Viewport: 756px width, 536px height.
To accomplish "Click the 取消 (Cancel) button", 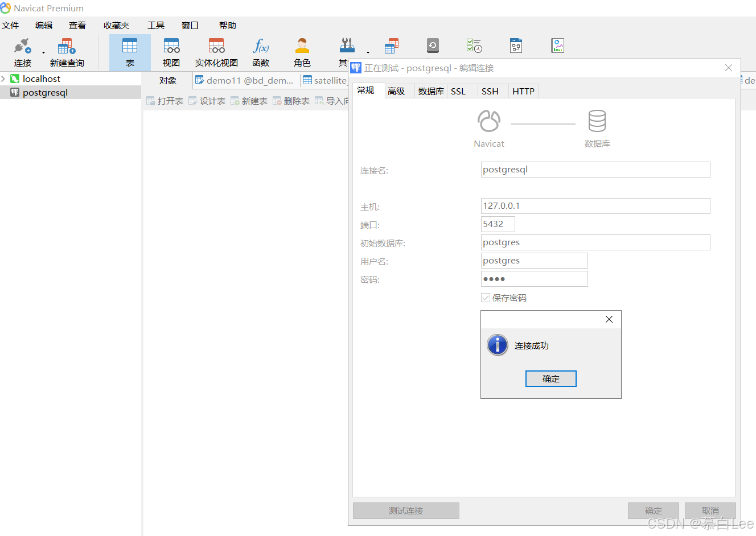I will coord(710,510).
